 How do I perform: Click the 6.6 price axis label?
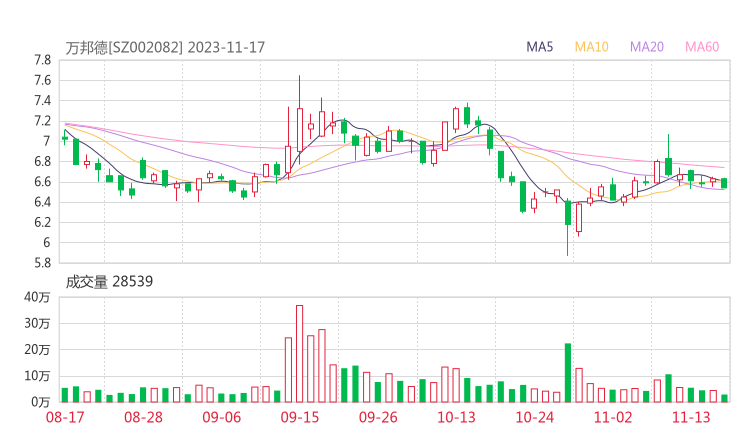click(x=42, y=182)
